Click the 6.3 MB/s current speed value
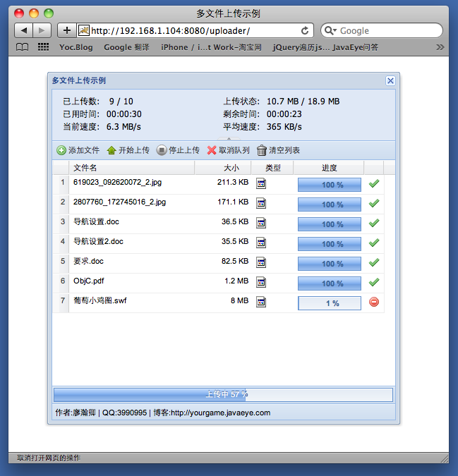The height and width of the screenshot is (476, 458). tap(123, 127)
